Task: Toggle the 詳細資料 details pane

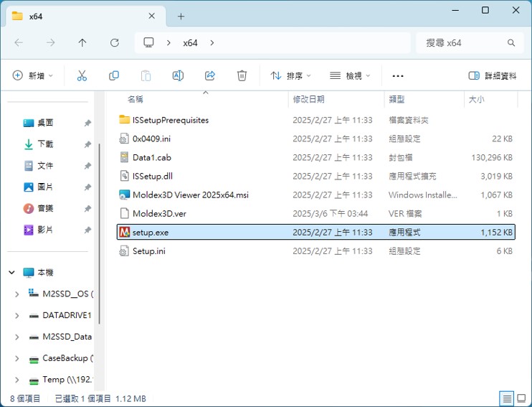Action: coord(493,75)
